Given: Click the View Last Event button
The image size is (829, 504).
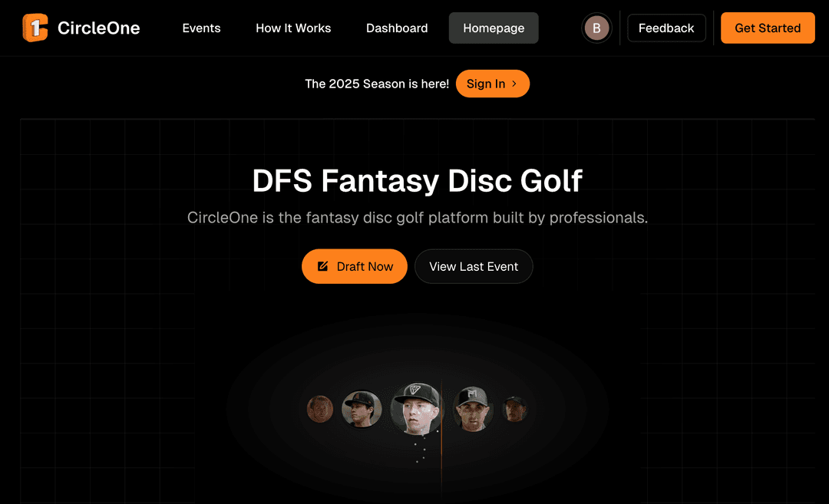Looking at the screenshot, I should [474, 266].
